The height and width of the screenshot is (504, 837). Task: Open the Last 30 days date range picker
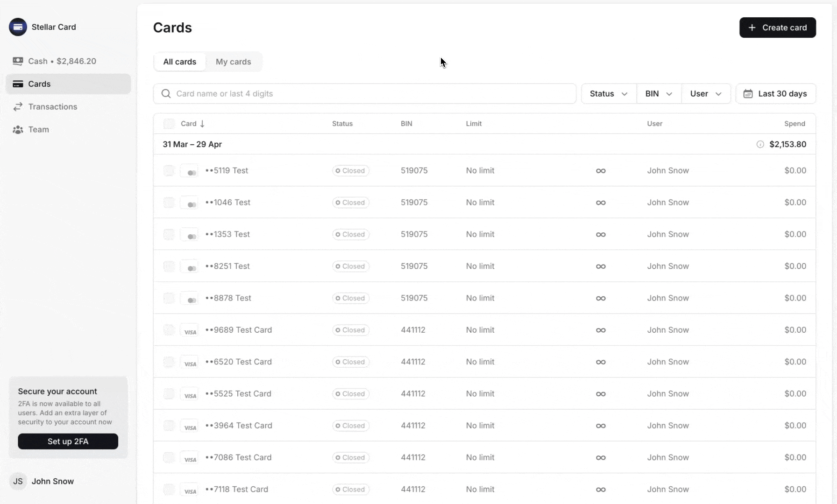[776, 94]
